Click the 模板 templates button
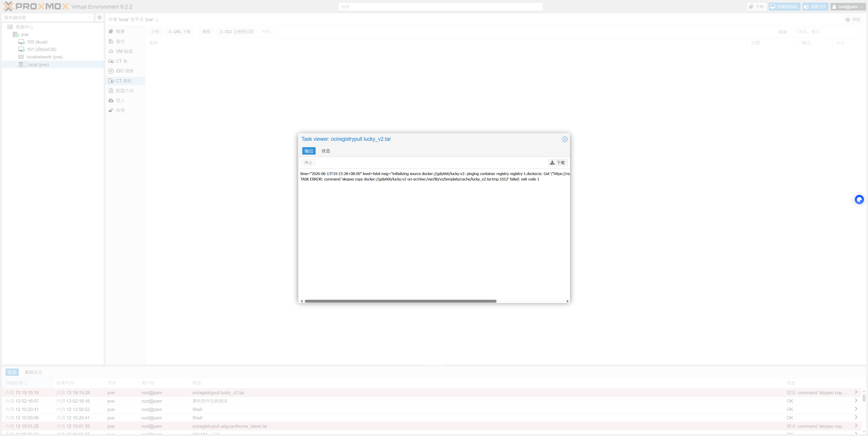The image size is (868, 436). 207,32
